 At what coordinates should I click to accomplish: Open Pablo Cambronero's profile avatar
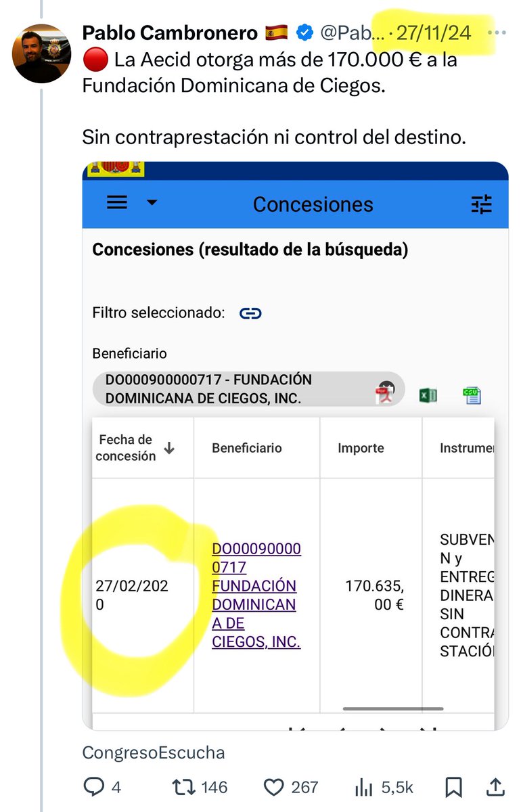(42, 53)
